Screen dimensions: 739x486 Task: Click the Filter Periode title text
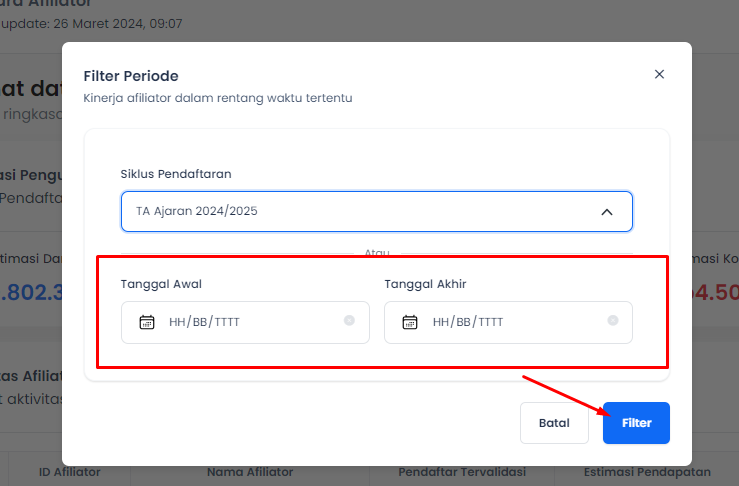(131, 76)
